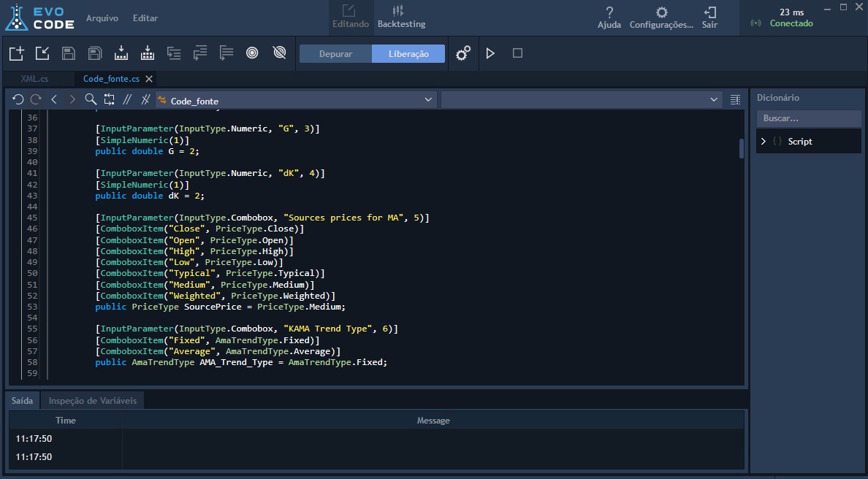This screenshot has height=479, width=868.
Task: Expand the Script node in Dicionário
Action: [x=763, y=141]
